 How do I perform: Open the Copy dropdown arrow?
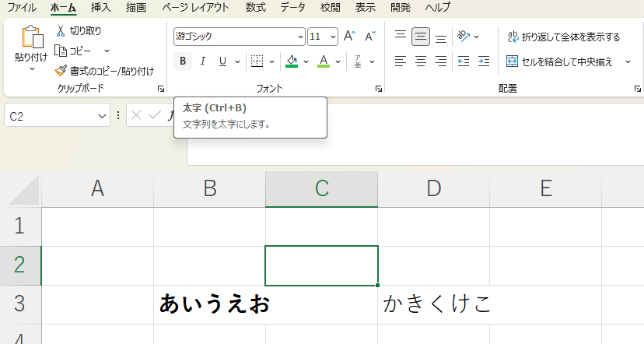(107, 51)
